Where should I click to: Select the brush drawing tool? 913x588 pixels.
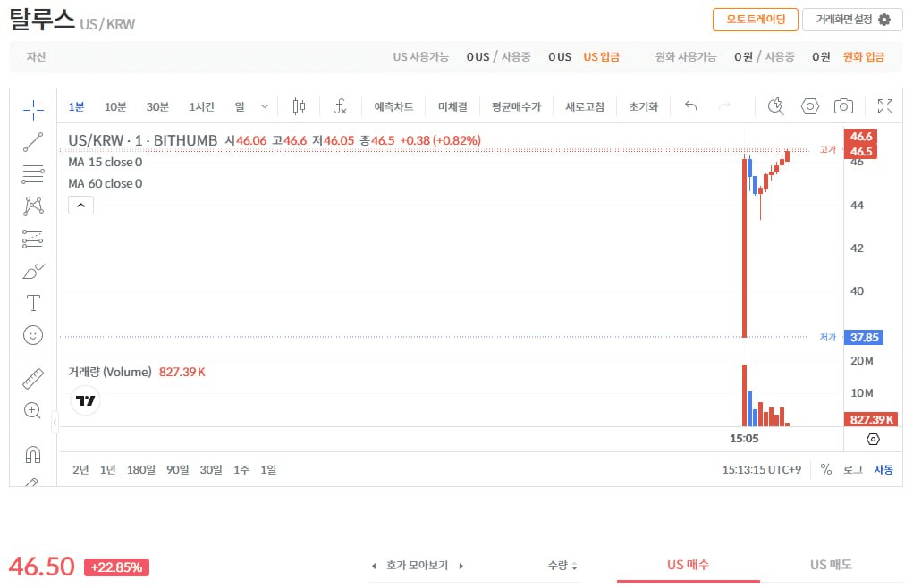pyautogui.click(x=33, y=271)
